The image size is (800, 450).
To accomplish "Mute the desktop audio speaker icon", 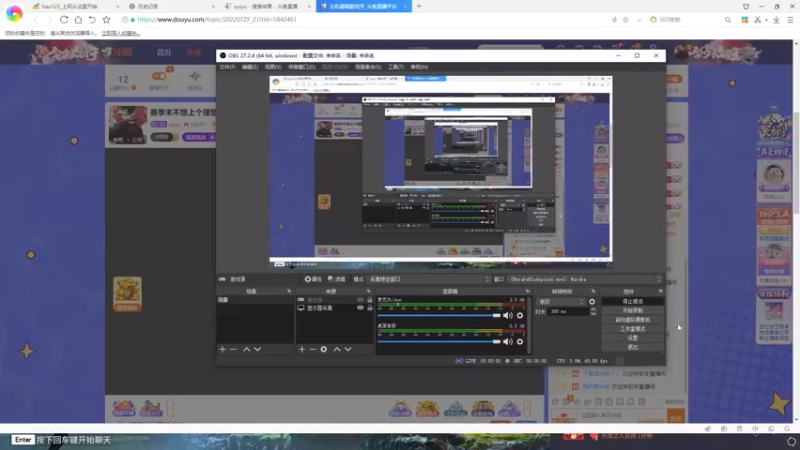I will (508, 341).
